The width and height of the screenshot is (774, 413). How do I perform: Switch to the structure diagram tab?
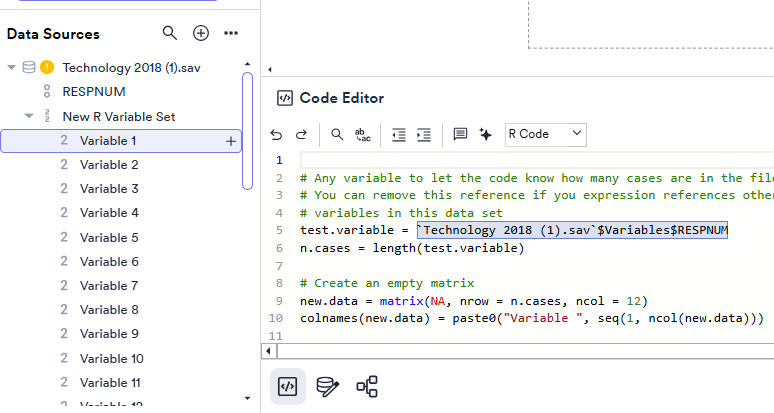367,386
